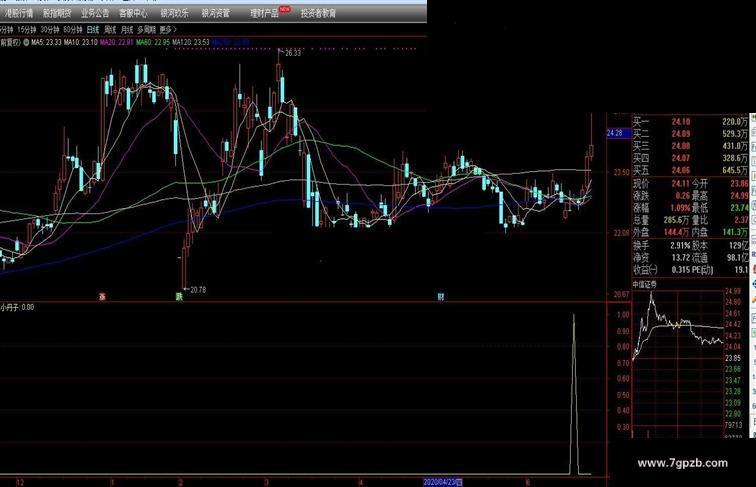The height and width of the screenshot is (487, 756).
Task: Open the 港股行情 menu
Action: [x=17, y=13]
